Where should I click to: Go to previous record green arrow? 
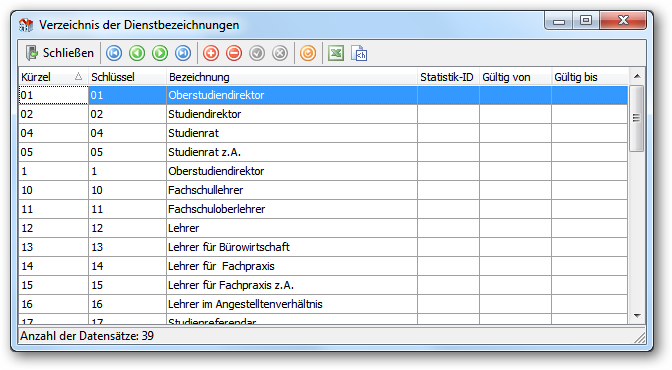(137, 53)
